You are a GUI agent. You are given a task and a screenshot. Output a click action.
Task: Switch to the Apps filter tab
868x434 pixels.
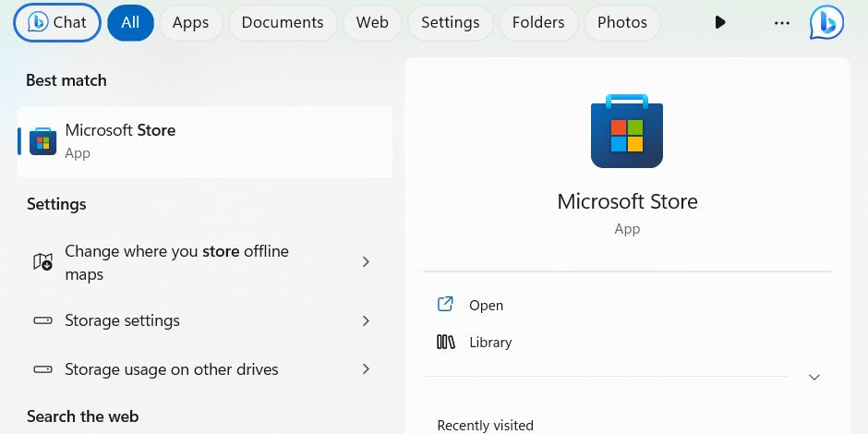[190, 22]
